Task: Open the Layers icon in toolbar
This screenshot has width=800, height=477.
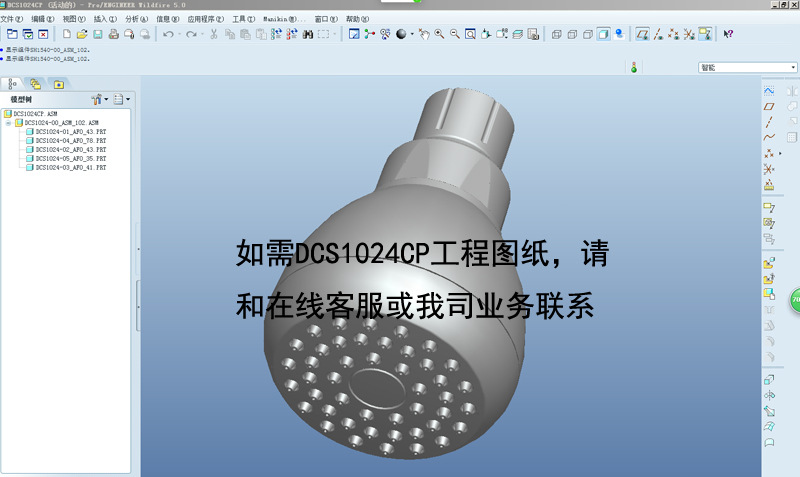Action: [517, 34]
